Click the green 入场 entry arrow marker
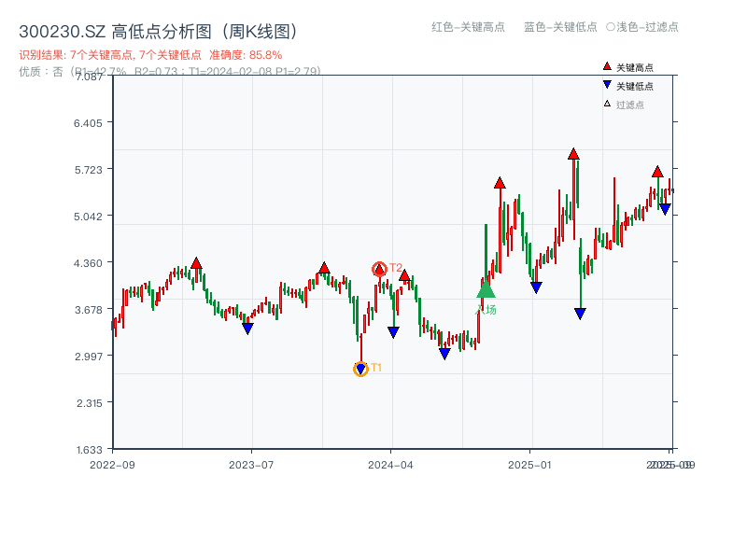Screen dimensions: 747x560 coord(485,292)
